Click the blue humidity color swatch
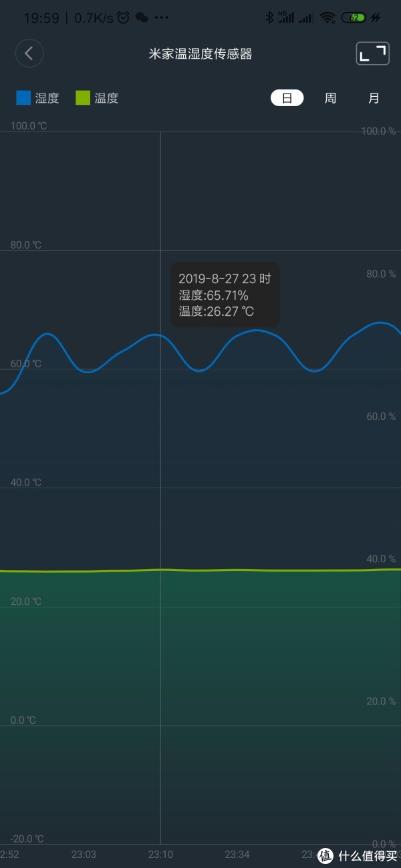401x868 pixels. pyautogui.click(x=23, y=98)
